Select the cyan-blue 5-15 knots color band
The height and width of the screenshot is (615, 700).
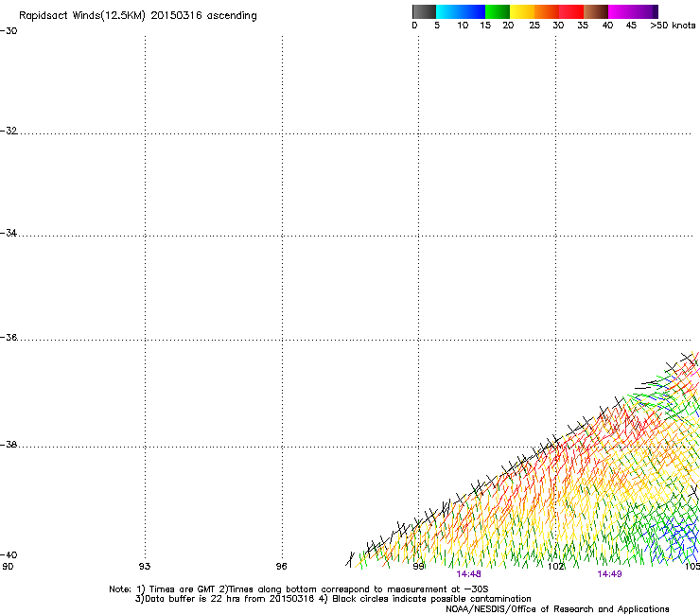[461, 11]
